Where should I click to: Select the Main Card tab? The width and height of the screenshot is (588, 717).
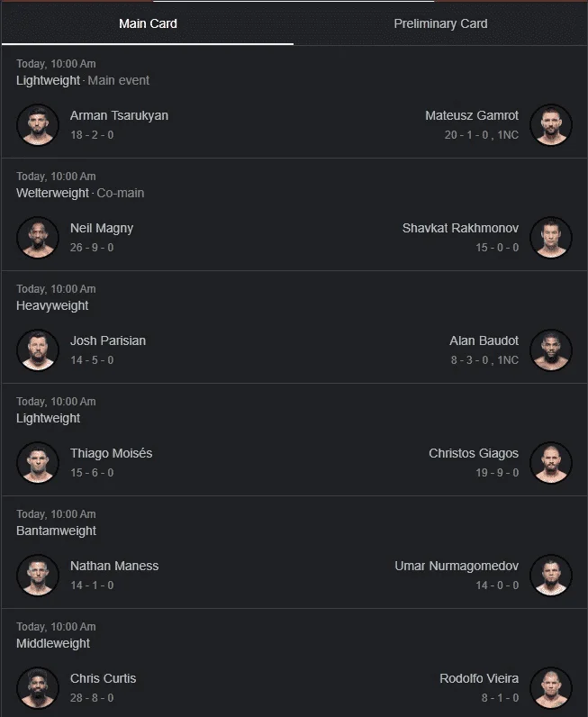[148, 23]
